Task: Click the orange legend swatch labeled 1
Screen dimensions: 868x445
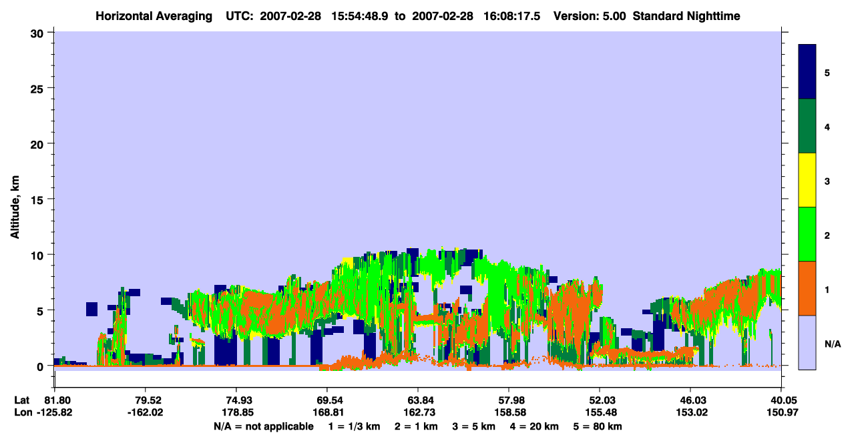Action: point(807,288)
